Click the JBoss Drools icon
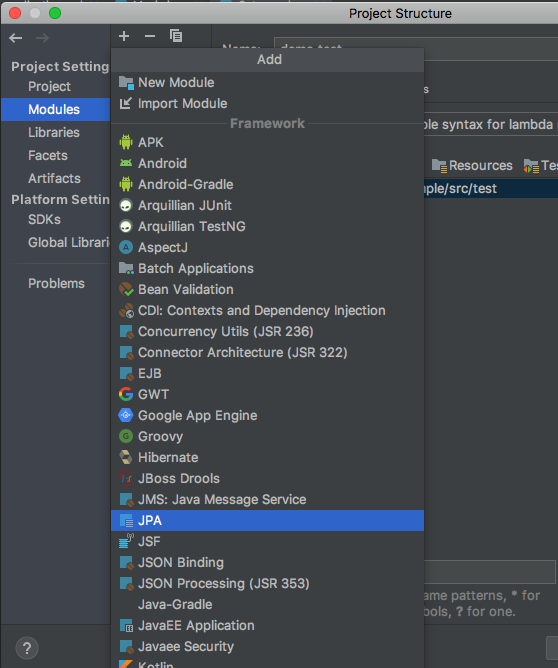558x668 pixels. coord(126,478)
